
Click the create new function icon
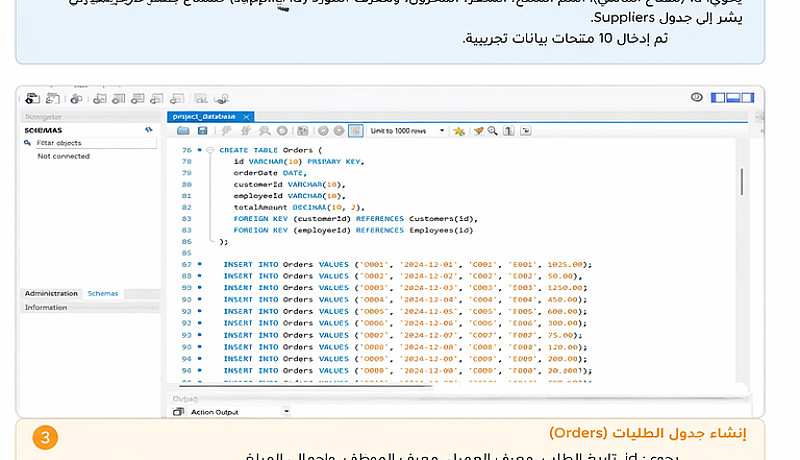177,98
